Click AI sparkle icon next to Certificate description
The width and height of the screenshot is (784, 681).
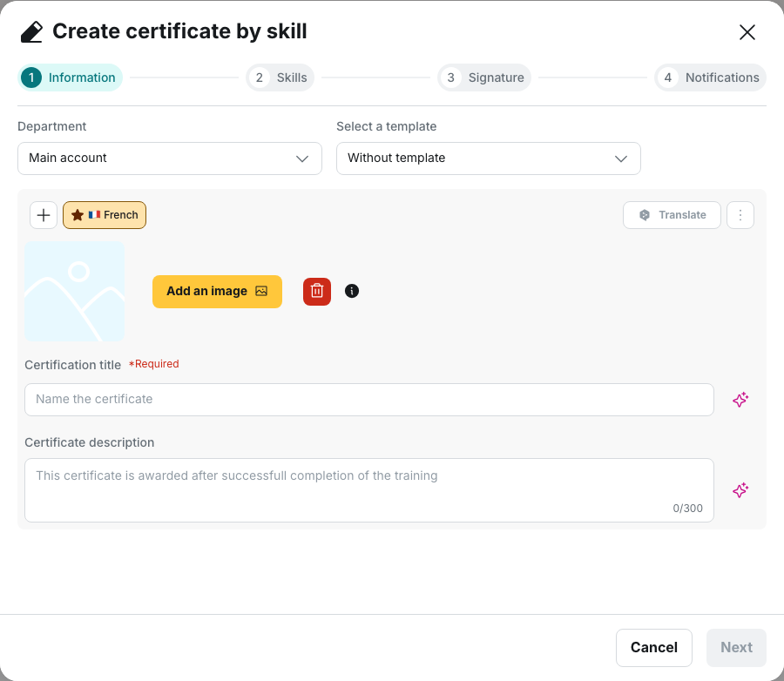740,490
